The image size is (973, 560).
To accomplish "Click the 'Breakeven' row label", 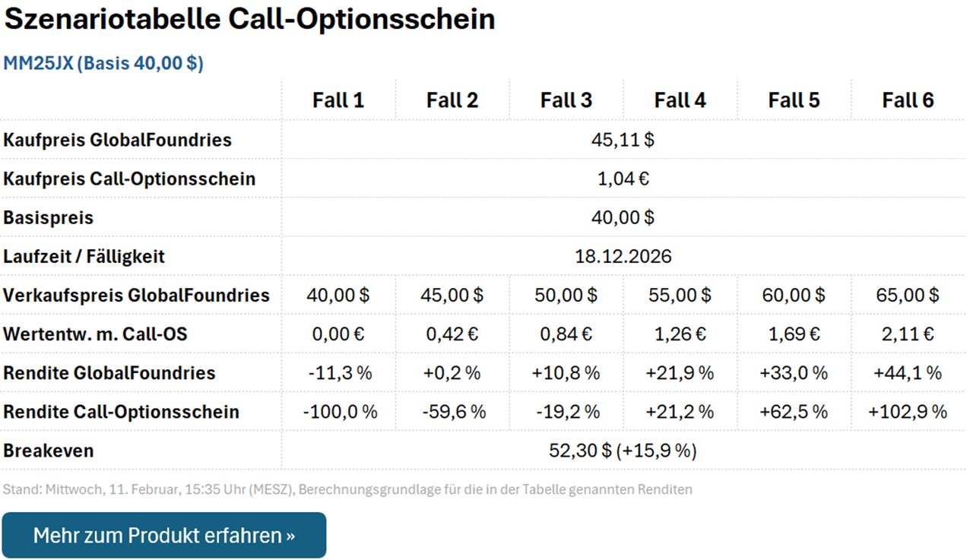I will pyautogui.click(x=48, y=450).
